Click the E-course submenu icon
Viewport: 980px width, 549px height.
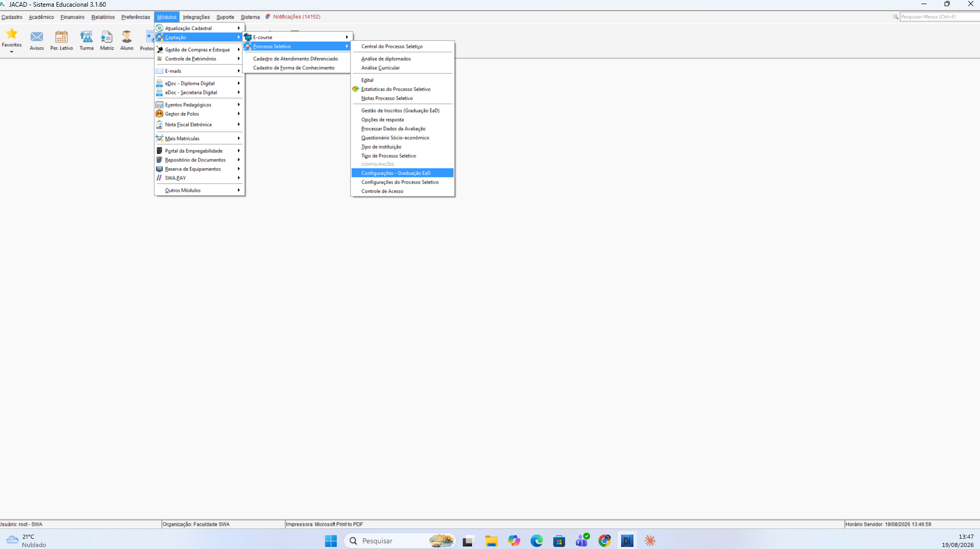click(248, 37)
